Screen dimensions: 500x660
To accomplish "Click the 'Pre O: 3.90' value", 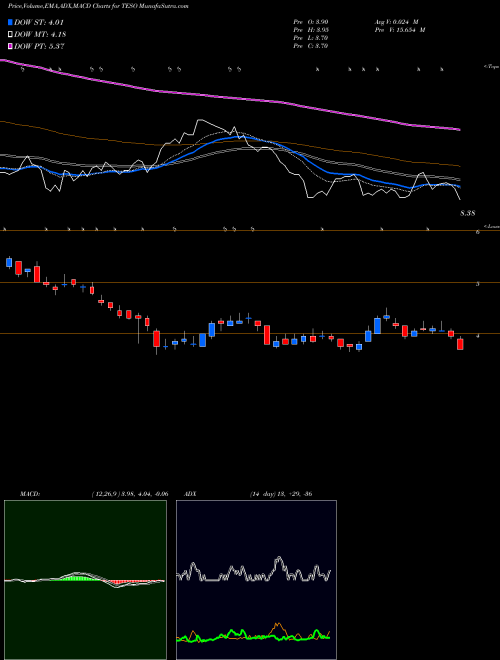I will (311, 22).
